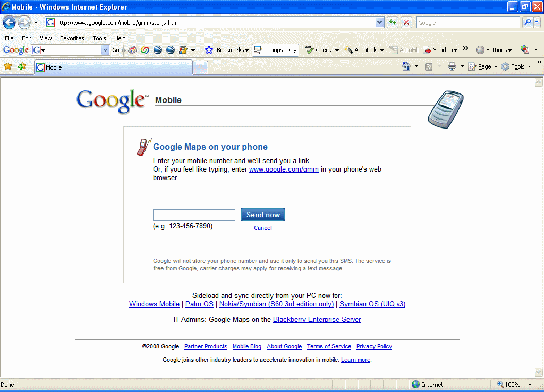Click the Cancel link
Screen dimensions: 544x392
[x=262, y=228]
